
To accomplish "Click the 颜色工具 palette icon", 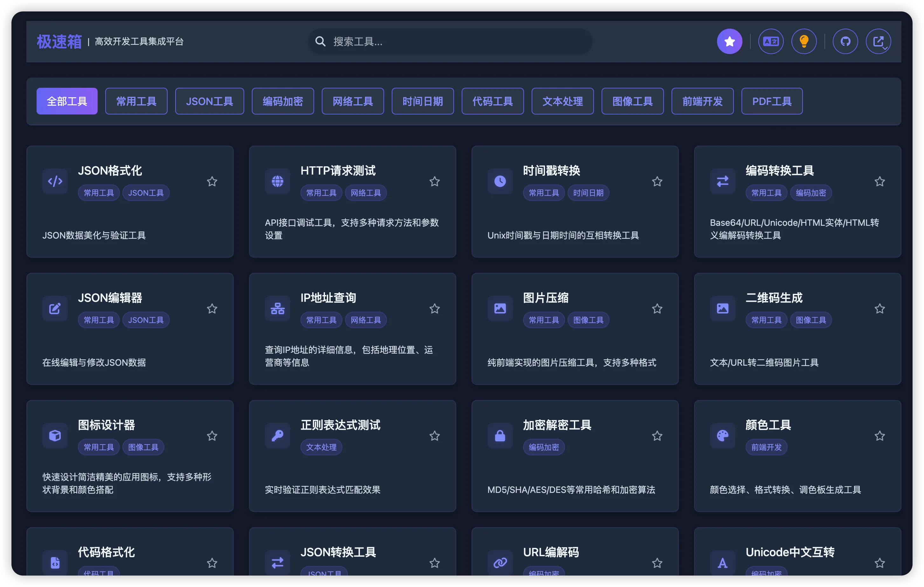I will [x=722, y=435].
